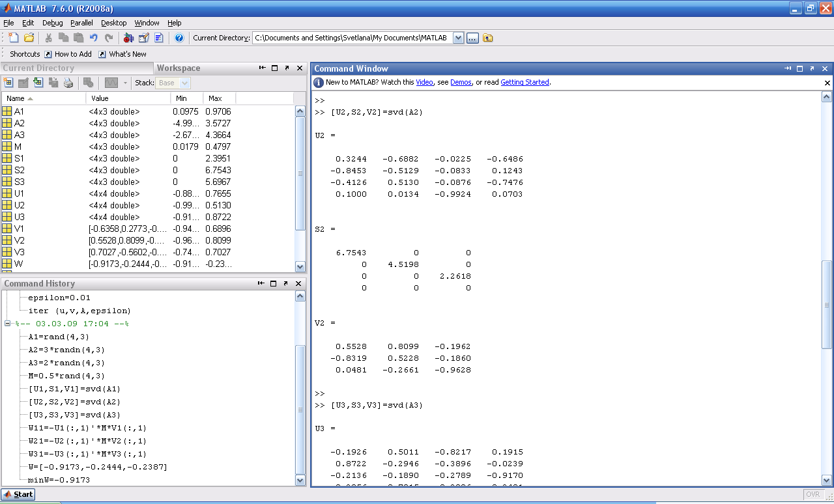Open MATLAB Help with the question mark icon
The height and width of the screenshot is (504, 834).
tap(179, 38)
